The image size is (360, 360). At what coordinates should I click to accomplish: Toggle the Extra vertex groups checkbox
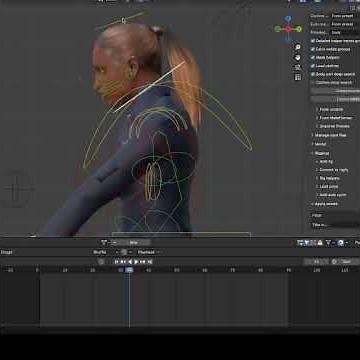tap(313, 49)
